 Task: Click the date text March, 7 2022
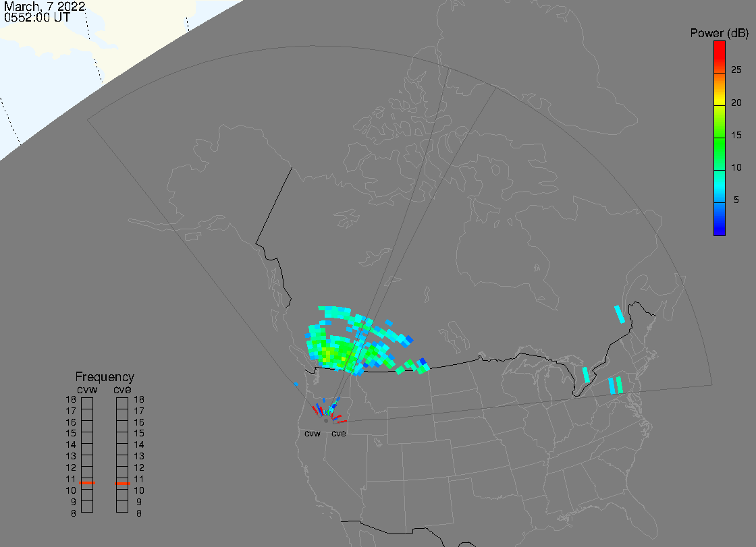tap(45, 6)
